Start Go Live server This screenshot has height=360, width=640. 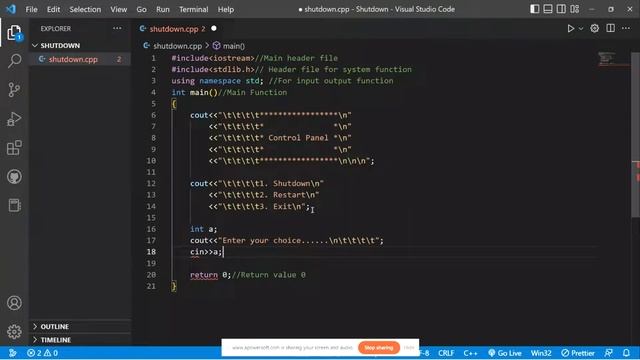point(505,353)
